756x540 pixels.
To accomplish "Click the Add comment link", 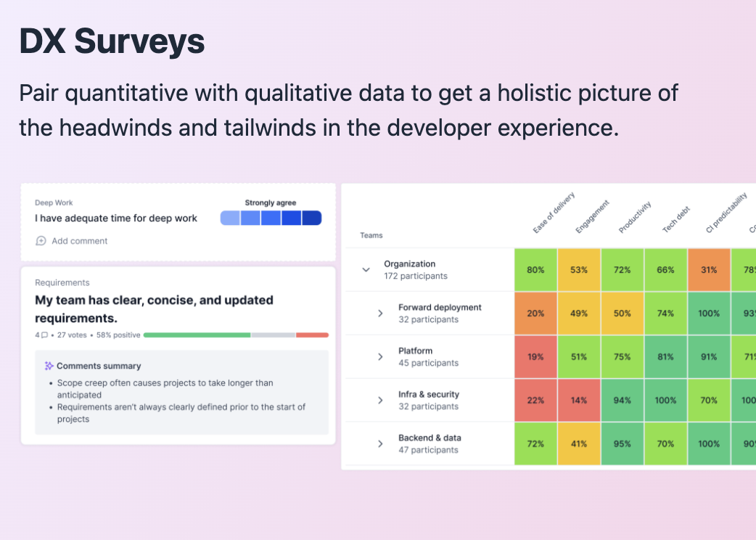I will [x=79, y=241].
